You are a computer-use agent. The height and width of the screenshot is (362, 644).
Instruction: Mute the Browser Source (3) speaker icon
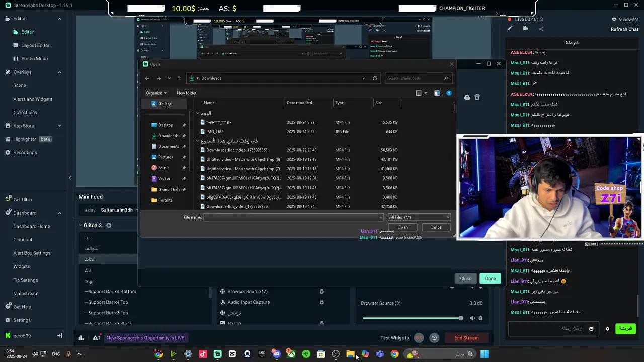472,318
